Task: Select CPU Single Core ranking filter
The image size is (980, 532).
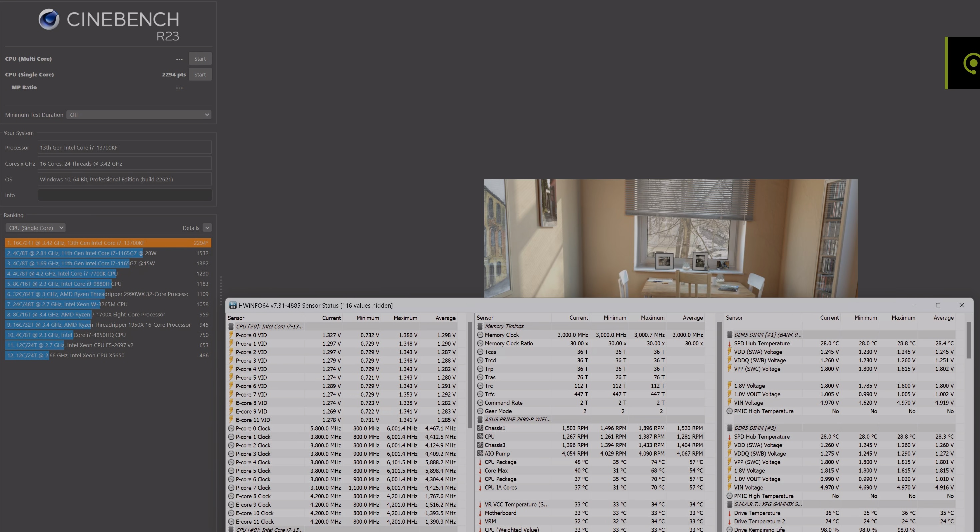Action: click(x=34, y=227)
